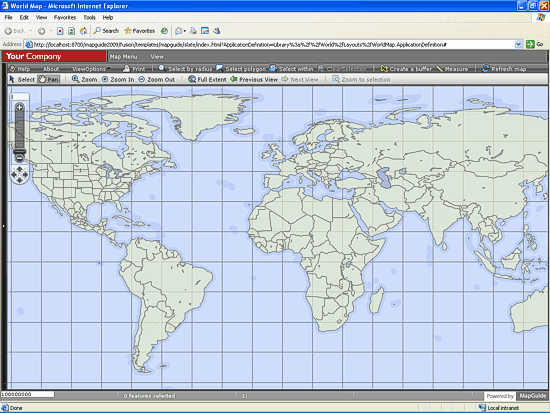Click the Favorites star button

(140, 31)
